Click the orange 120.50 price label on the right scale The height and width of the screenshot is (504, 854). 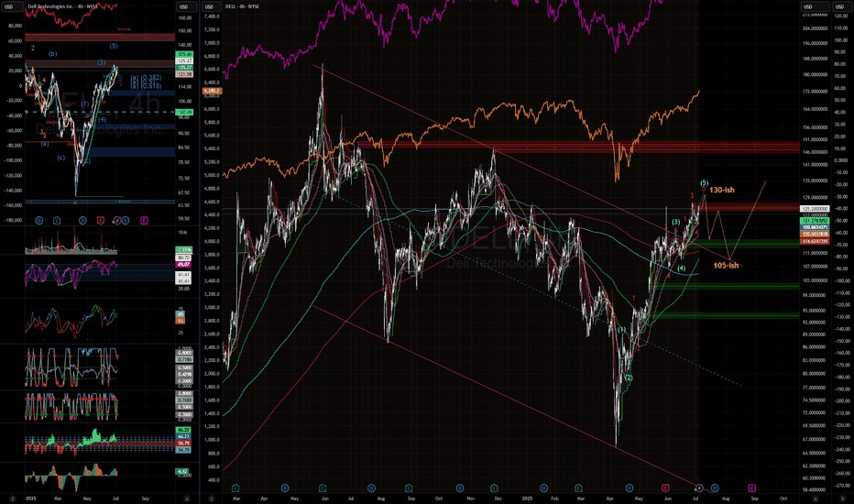coord(815,234)
